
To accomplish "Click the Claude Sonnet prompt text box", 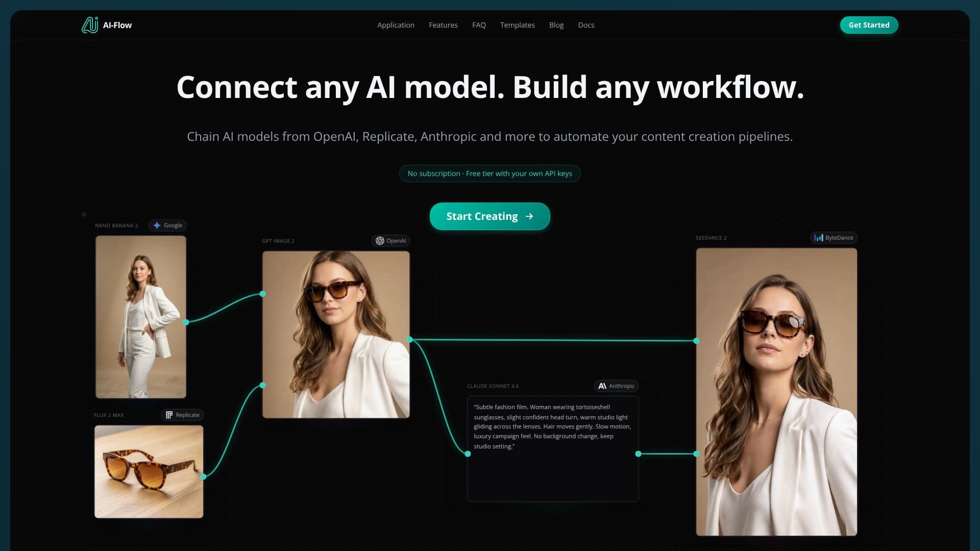I will [x=553, y=449].
